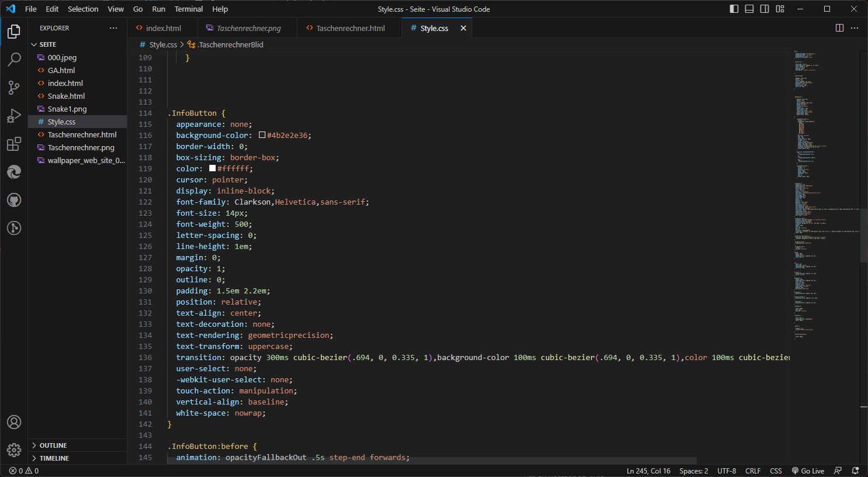Switch to the Taschenrechner.html tab
Image resolution: width=868 pixels, height=477 pixels.
pyautogui.click(x=350, y=28)
